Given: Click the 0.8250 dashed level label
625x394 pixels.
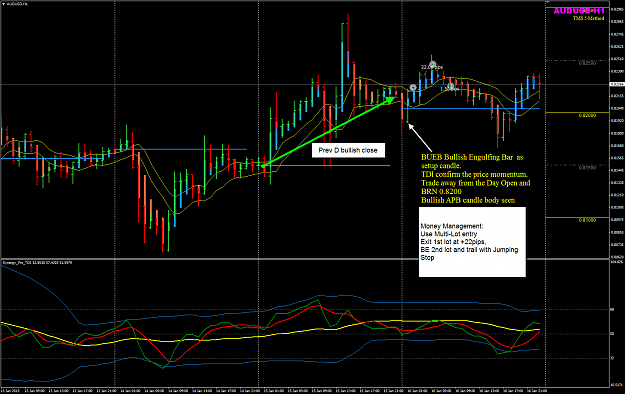Looking at the screenshot, I should [x=588, y=63].
